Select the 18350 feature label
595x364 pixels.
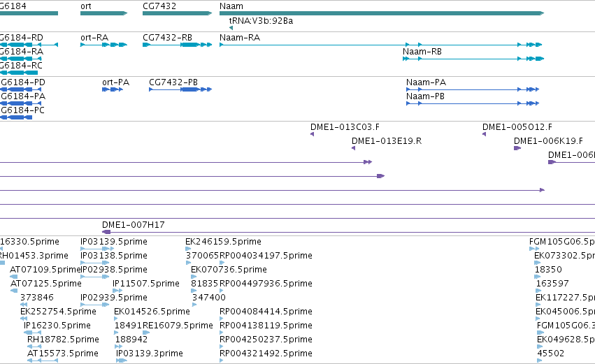coord(548,270)
